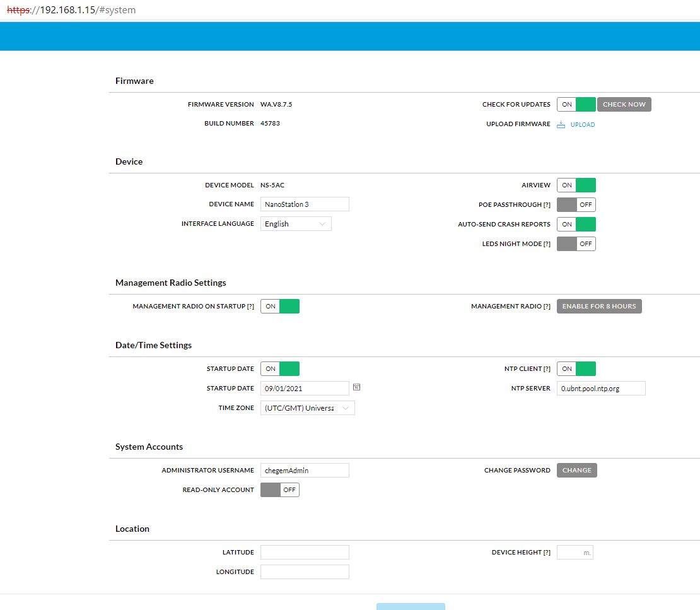Screen dimensions: 700x610
Task: Click the Device Name input field
Action: pos(305,204)
